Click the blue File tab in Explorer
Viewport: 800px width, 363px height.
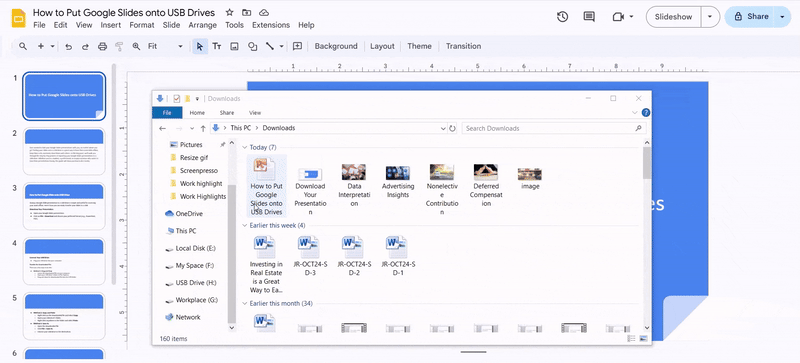click(x=167, y=113)
